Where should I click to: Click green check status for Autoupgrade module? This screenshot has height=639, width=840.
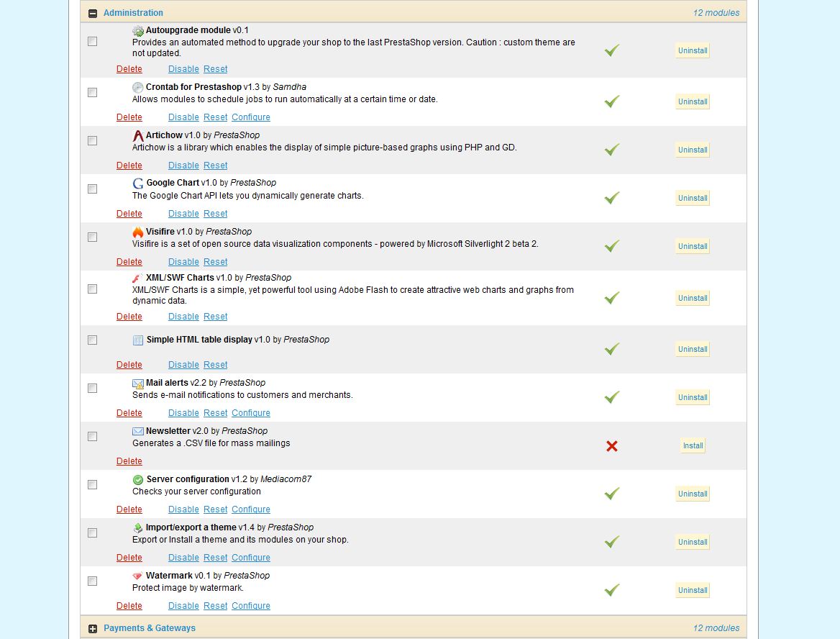point(612,50)
